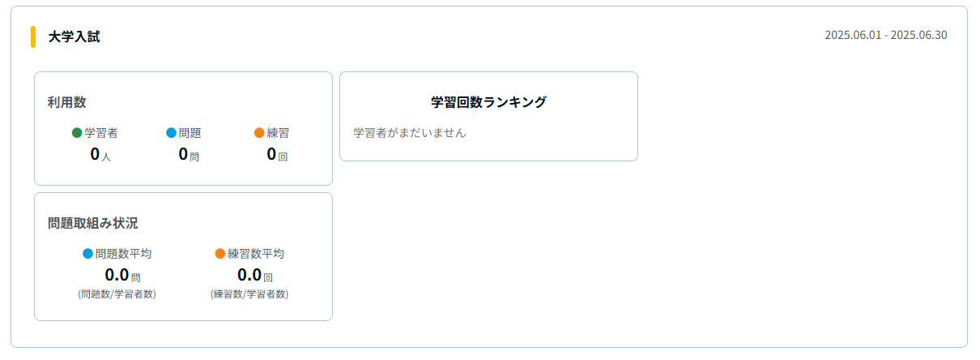The image size is (980, 360).
Task: Click the 練習 count value 0回
Action: pyautogui.click(x=277, y=155)
